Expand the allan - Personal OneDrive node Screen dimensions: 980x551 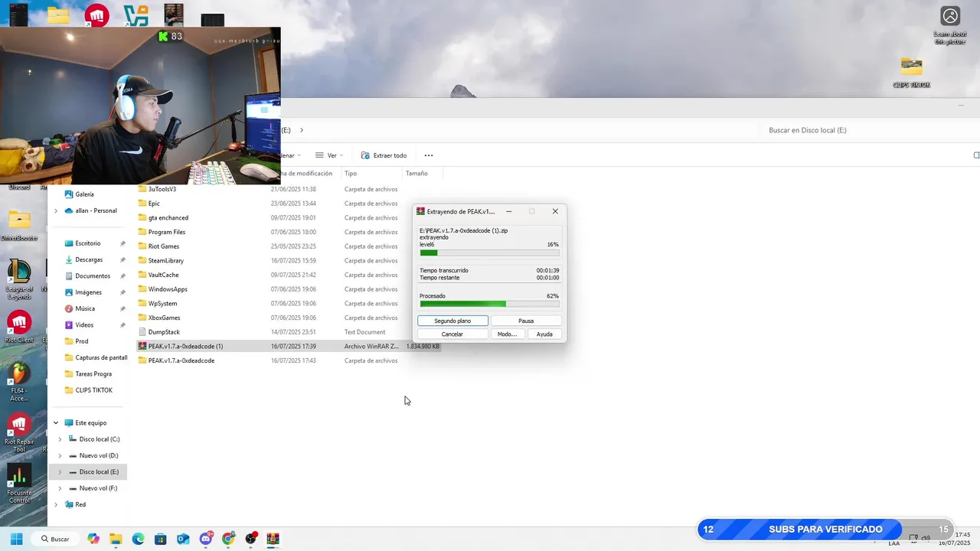[56, 210]
